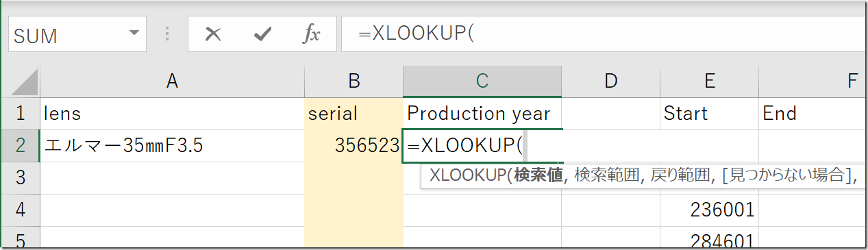Open the Insert Function fx dialog

[x=312, y=34]
